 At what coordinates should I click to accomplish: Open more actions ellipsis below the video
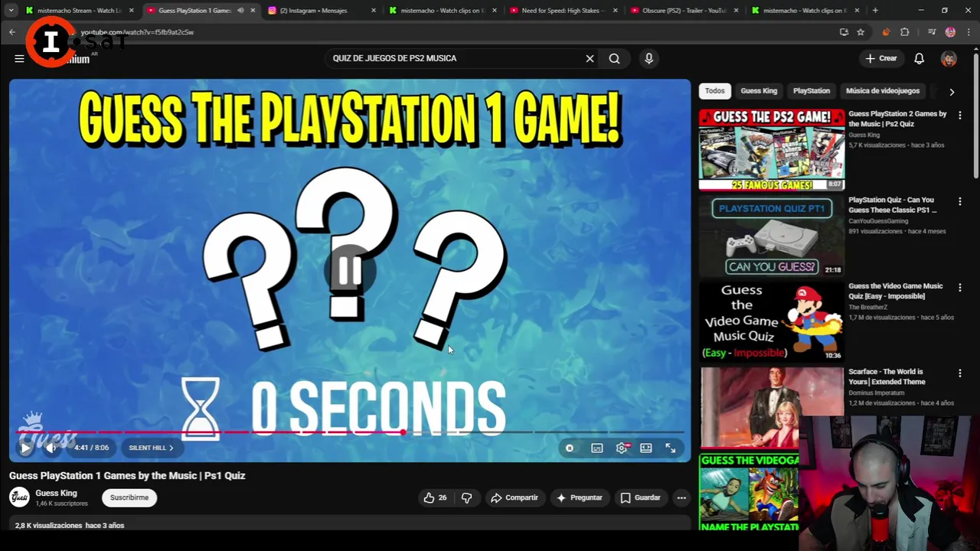point(681,497)
